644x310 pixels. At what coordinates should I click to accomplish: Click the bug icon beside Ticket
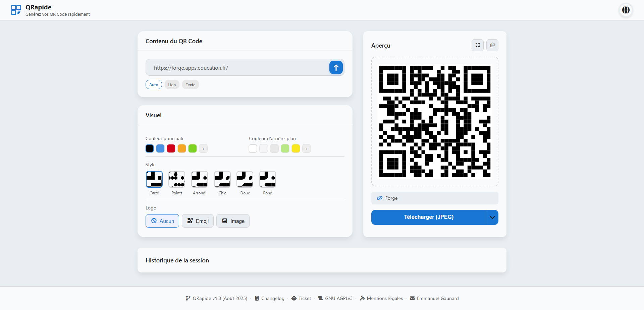tap(294, 298)
